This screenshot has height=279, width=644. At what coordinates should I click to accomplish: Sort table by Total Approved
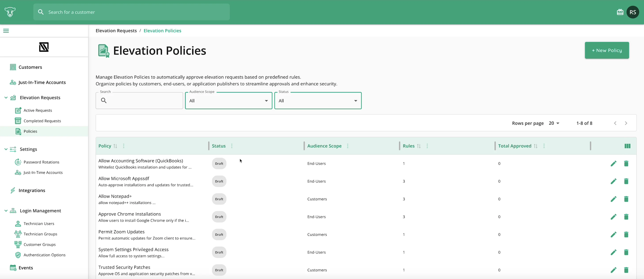pyautogui.click(x=535, y=146)
